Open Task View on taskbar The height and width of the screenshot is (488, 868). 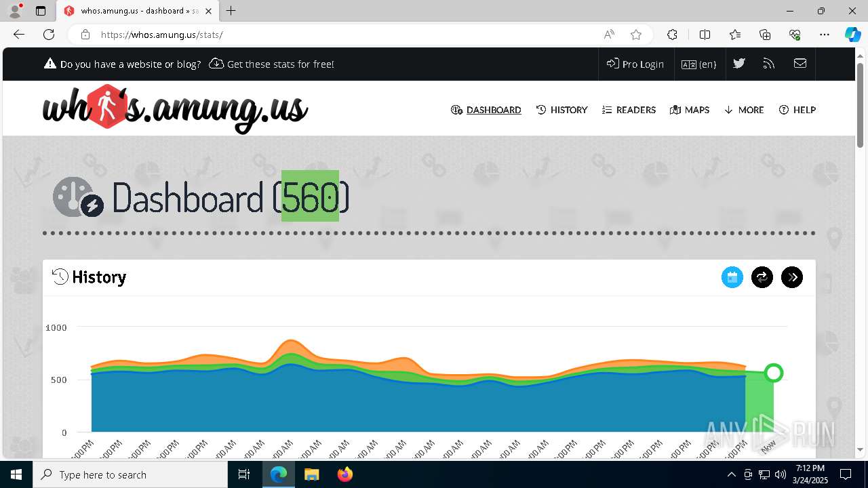(244, 474)
